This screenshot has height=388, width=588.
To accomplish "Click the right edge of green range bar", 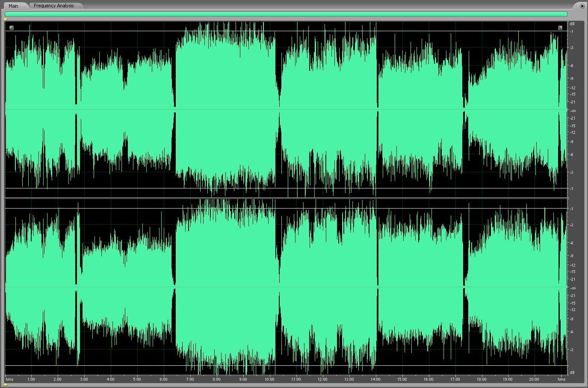I will click(566, 14).
